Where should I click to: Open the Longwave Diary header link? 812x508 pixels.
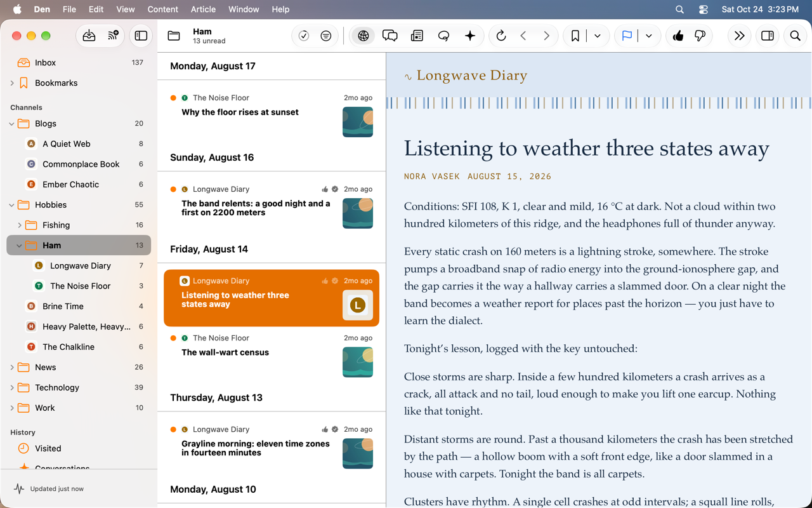click(472, 76)
